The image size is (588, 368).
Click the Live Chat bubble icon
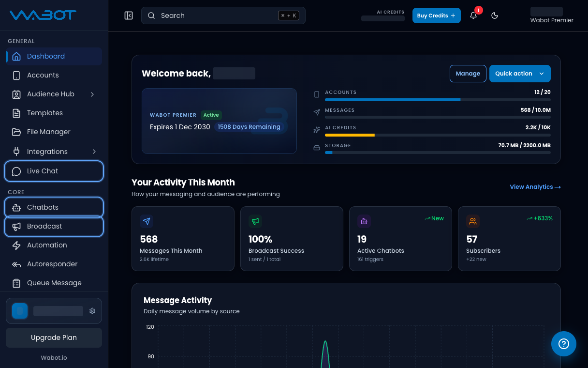click(x=16, y=171)
